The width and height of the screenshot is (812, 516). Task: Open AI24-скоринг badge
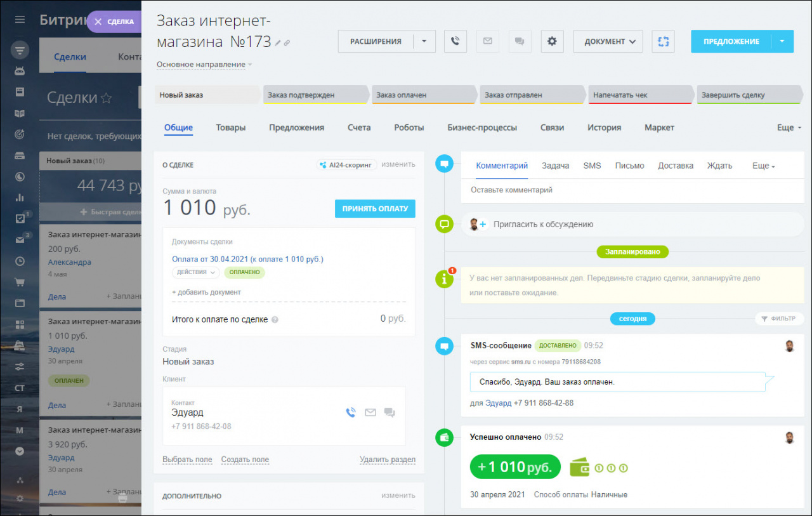tap(347, 164)
